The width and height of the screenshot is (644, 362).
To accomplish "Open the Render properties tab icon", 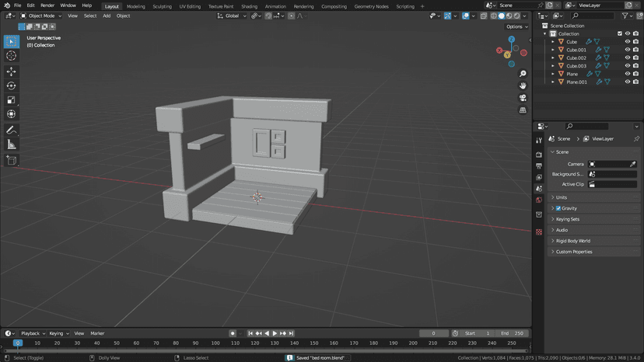I will click(539, 155).
